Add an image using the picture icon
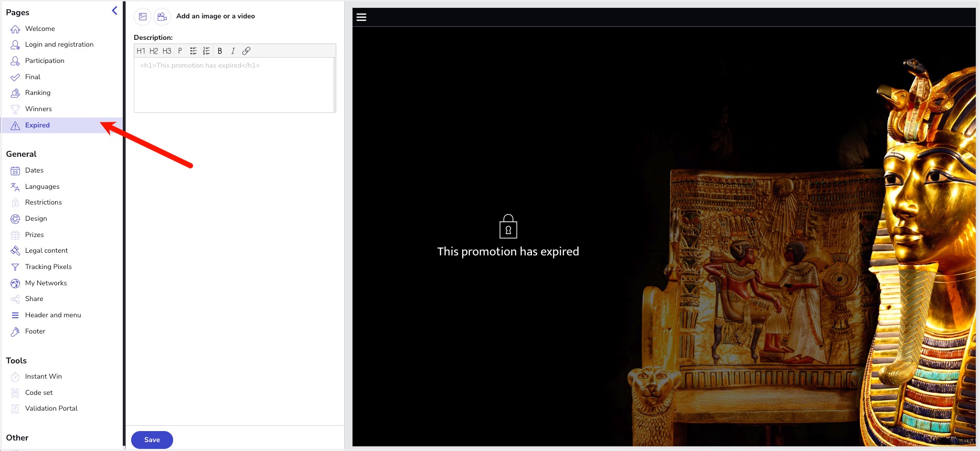This screenshot has height=451, width=980. point(143,16)
